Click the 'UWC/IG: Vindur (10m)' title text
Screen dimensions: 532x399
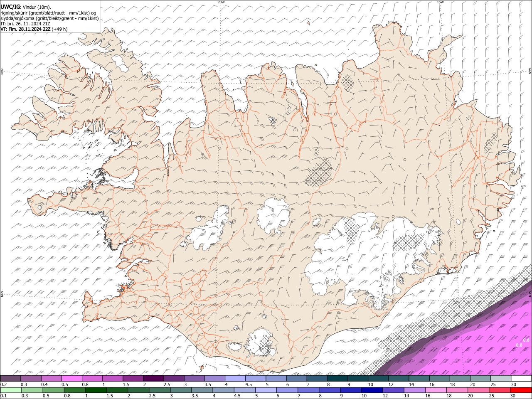[x=25, y=7]
